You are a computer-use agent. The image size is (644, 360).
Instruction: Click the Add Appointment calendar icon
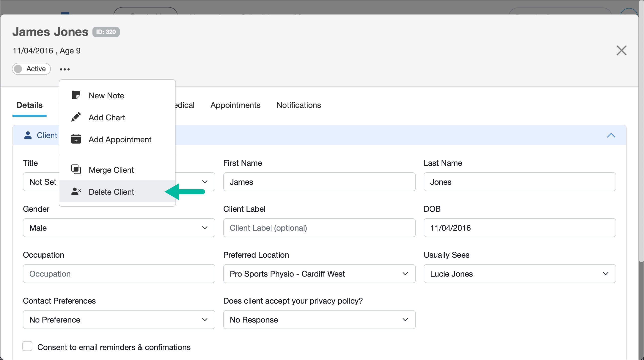[76, 139]
